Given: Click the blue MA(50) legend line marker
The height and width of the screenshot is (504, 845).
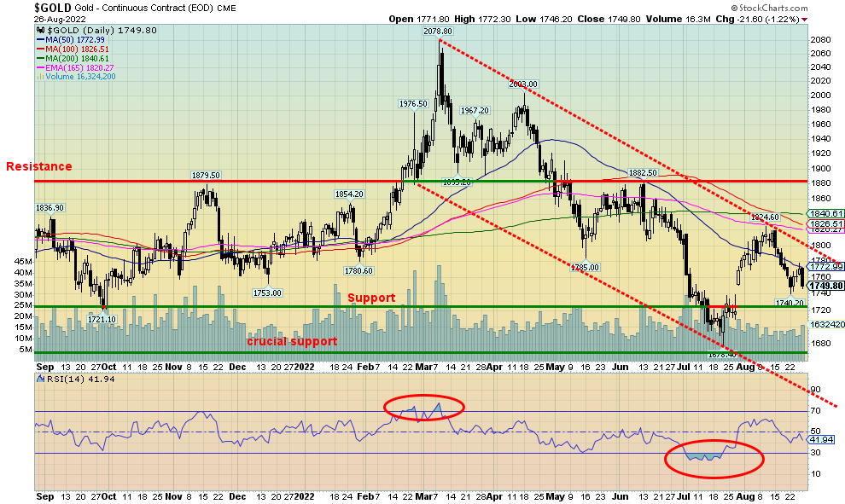Looking at the screenshot, I should click(x=40, y=39).
